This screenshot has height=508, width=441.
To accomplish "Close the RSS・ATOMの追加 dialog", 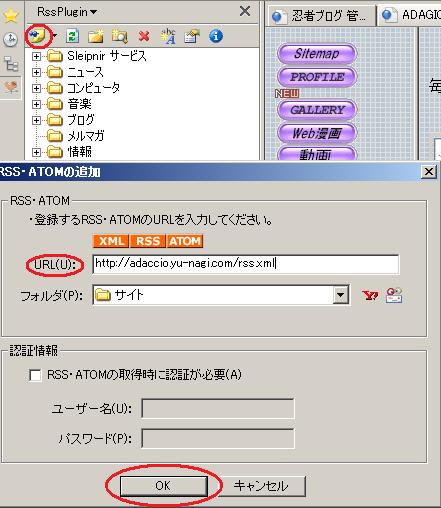I will tap(429, 172).
